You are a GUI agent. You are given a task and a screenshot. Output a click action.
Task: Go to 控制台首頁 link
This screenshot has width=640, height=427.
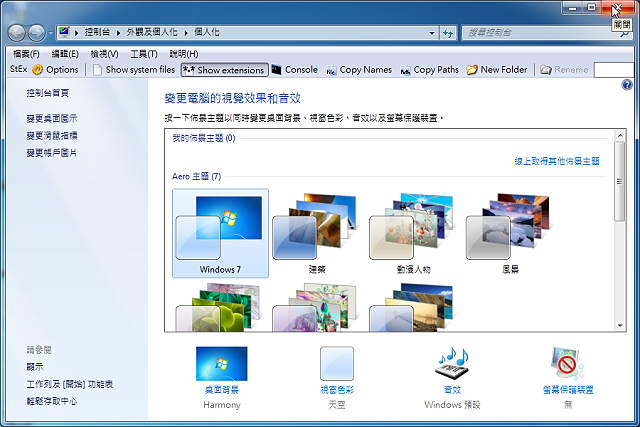[x=48, y=93]
